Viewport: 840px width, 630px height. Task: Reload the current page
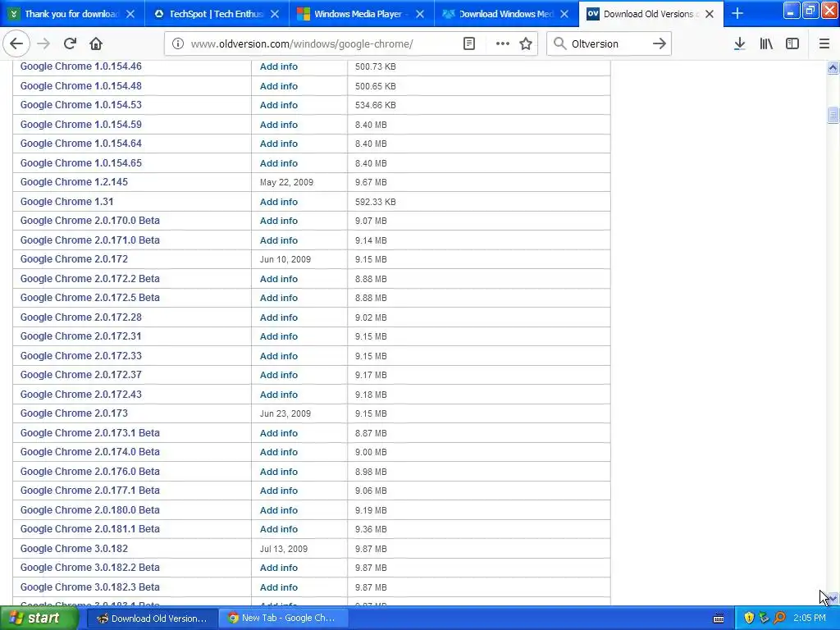tap(70, 43)
